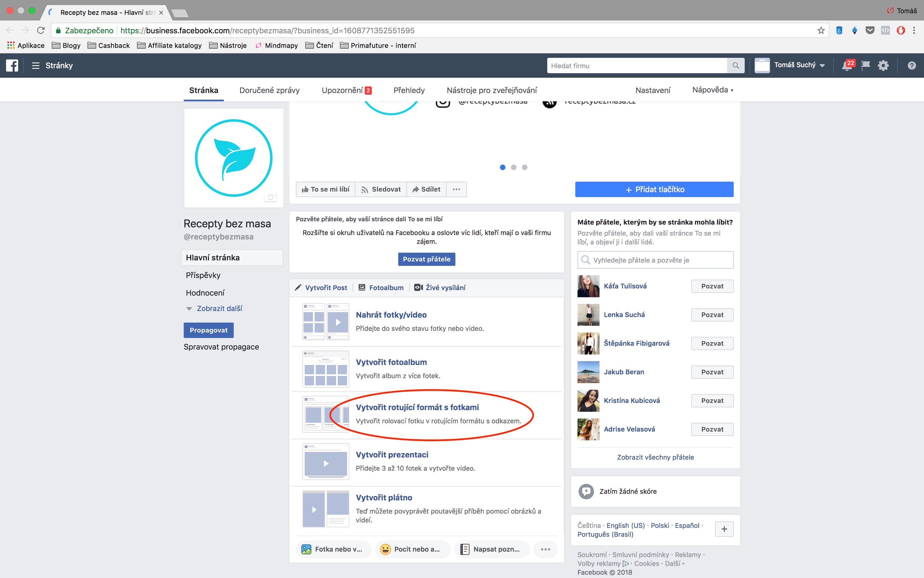
Task: Open the Nápověda dropdown
Action: (713, 90)
